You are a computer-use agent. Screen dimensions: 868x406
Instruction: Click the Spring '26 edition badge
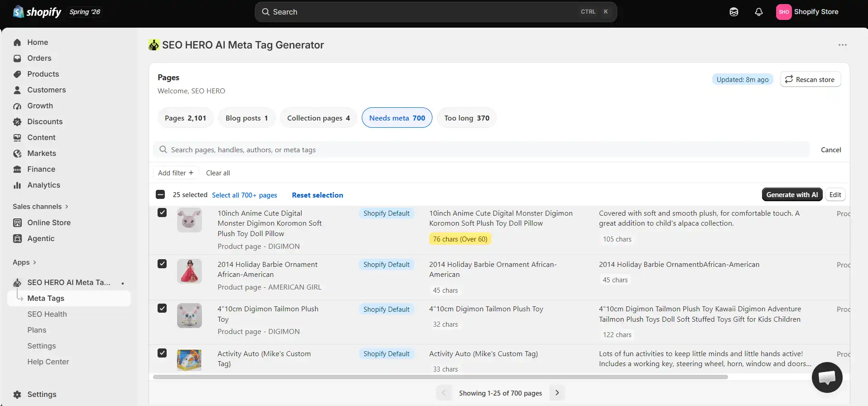85,12
